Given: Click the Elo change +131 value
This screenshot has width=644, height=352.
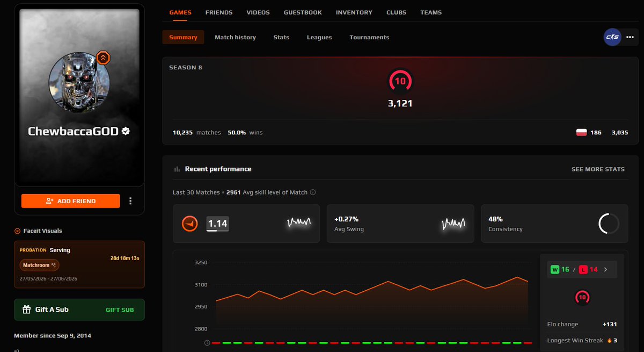Looking at the screenshot, I should pos(610,324).
